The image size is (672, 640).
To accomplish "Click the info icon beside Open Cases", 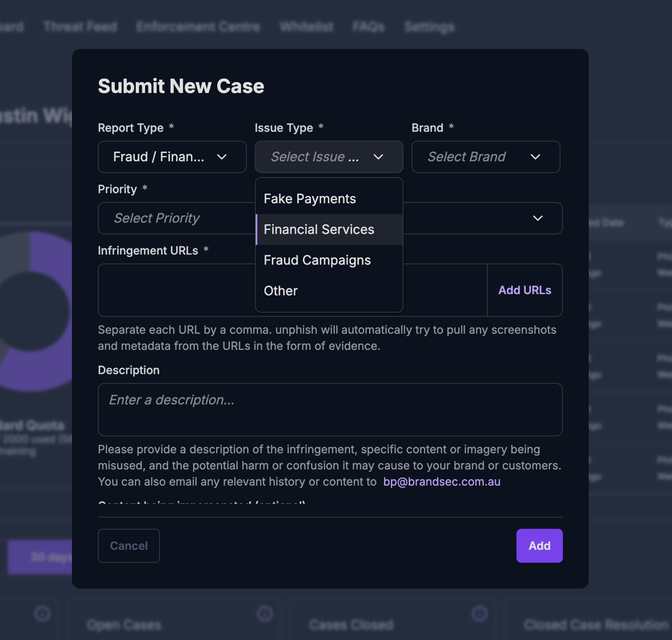I will (265, 614).
